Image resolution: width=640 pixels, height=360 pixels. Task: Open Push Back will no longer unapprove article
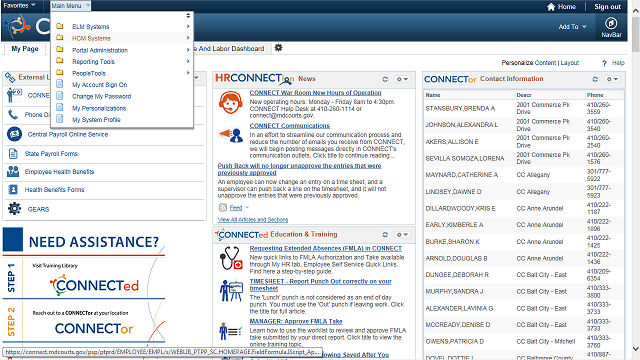pyautogui.click(x=299, y=169)
